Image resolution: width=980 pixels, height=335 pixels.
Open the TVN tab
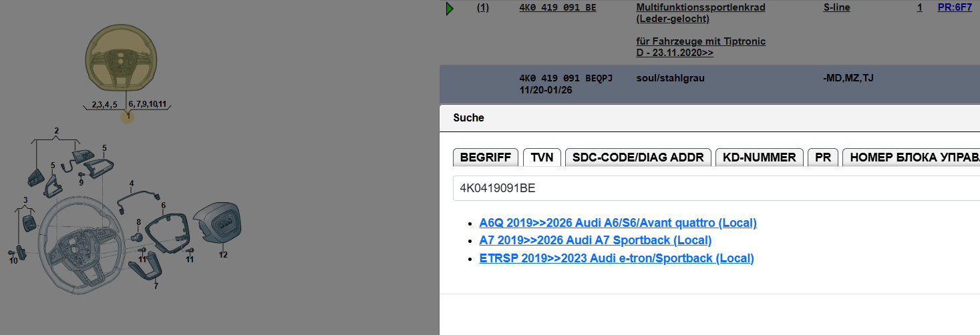click(x=542, y=157)
